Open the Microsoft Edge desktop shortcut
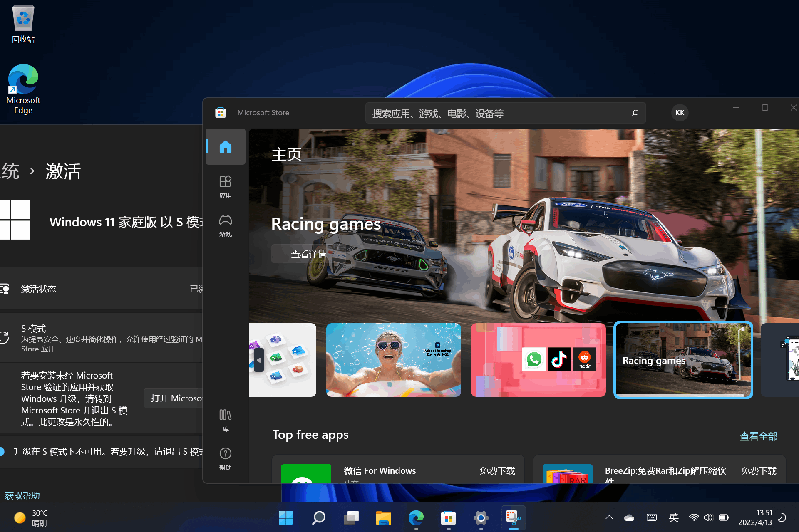Viewport: 799px width, 532px height. pyautogui.click(x=23, y=89)
